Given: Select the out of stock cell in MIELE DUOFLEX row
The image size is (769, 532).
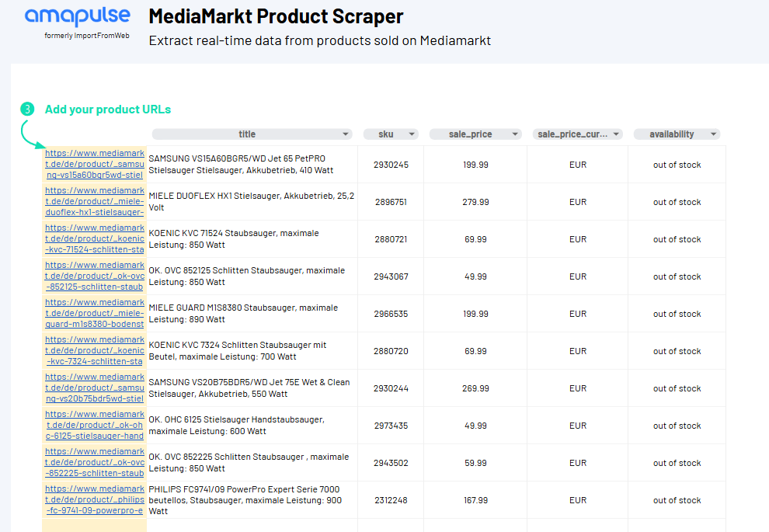Looking at the screenshot, I should (x=677, y=202).
